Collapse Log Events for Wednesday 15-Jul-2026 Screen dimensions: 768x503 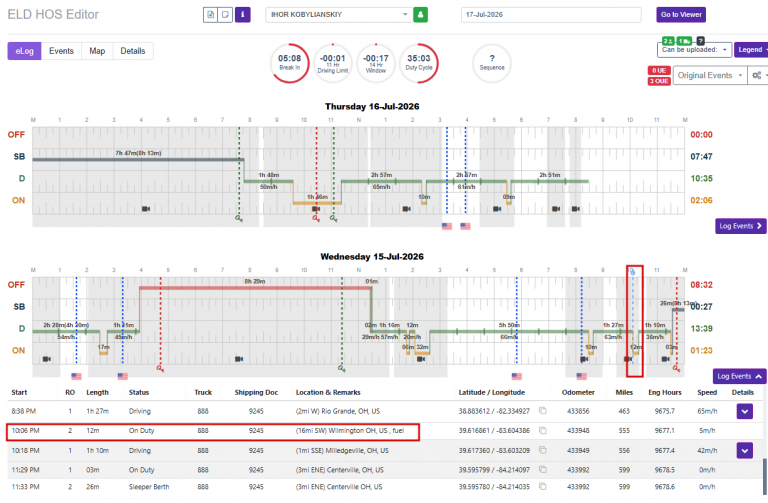point(739,376)
